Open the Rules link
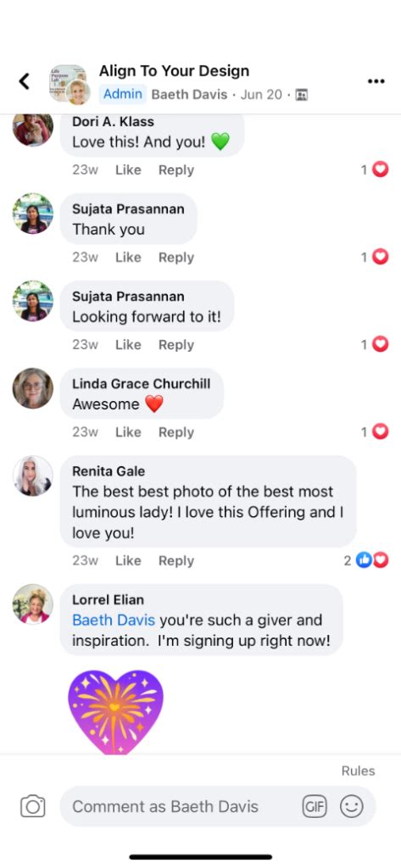Screen dimensions: 401x868 pyautogui.click(x=359, y=771)
